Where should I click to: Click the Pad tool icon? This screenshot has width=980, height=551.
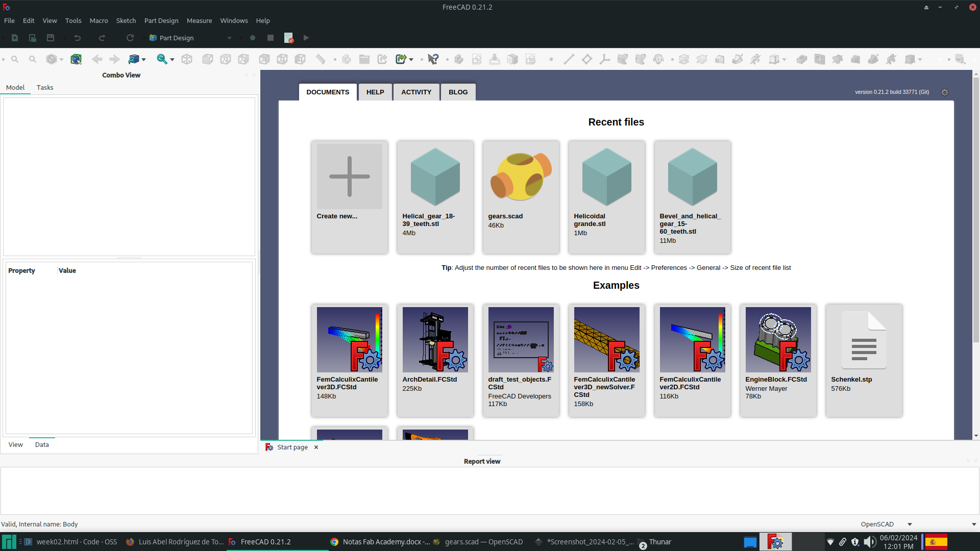pos(684,59)
